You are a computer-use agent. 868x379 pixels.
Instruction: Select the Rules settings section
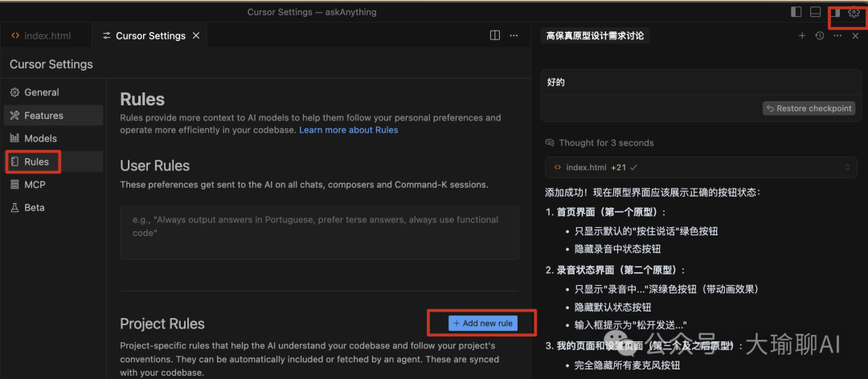[54, 161]
